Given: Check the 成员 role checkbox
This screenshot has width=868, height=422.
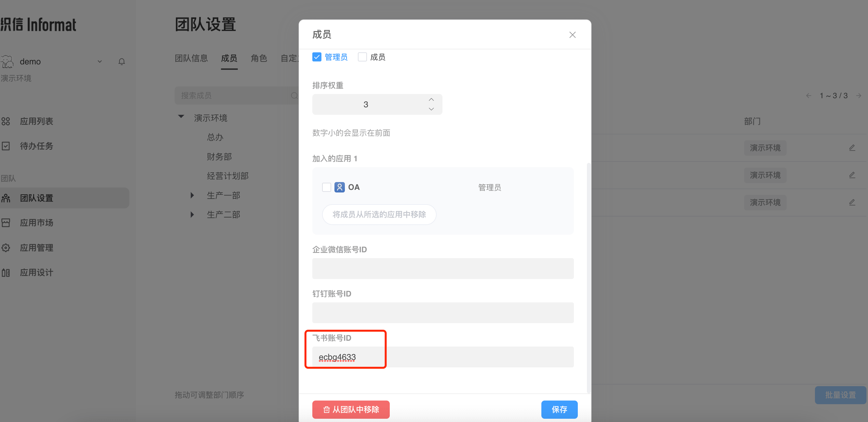Looking at the screenshot, I should (x=362, y=57).
